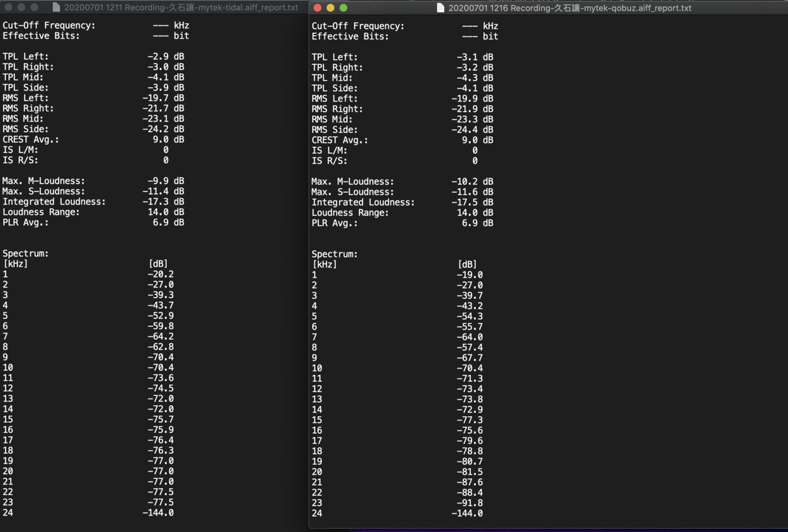The width and height of the screenshot is (788, 532).
Task: Click the qobuz.aiff_report.txt window title
Action: point(569,8)
